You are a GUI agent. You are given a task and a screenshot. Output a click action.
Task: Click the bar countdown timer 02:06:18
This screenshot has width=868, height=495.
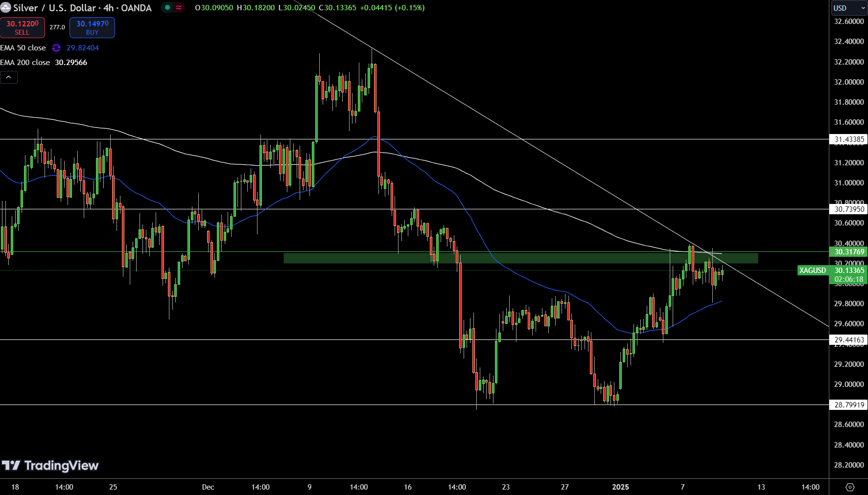849,280
